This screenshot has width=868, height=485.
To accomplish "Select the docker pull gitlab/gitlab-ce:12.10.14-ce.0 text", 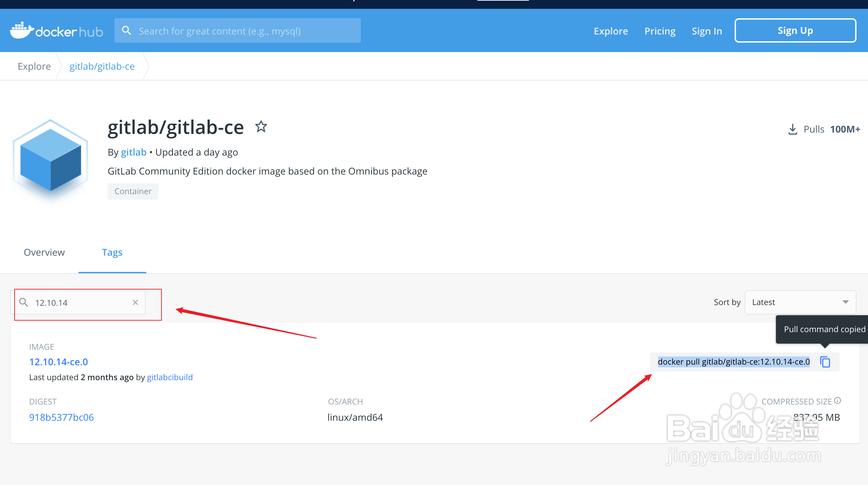I will [734, 362].
